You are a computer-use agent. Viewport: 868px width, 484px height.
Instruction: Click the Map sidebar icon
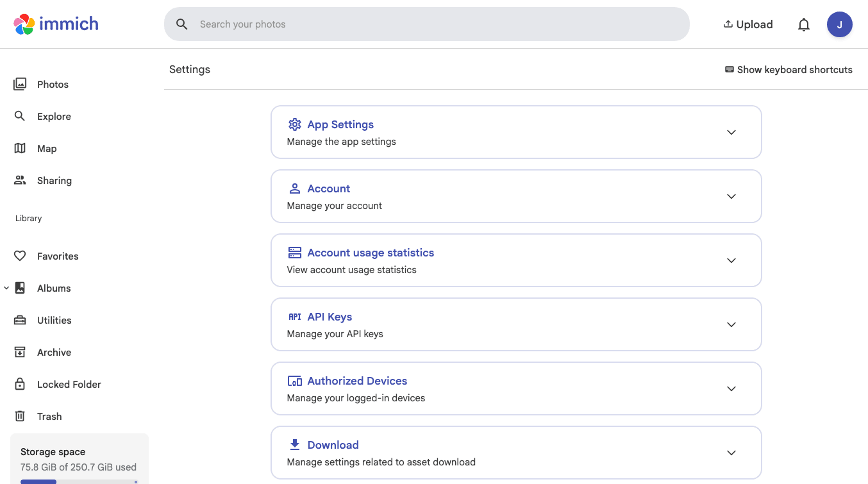(x=20, y=148)
